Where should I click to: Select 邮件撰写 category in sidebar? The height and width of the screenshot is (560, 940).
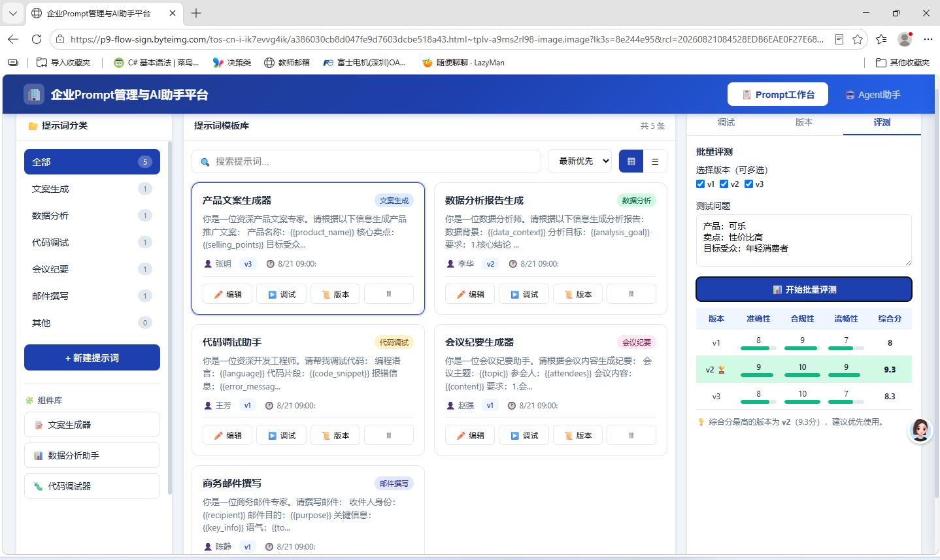(92, 296)
